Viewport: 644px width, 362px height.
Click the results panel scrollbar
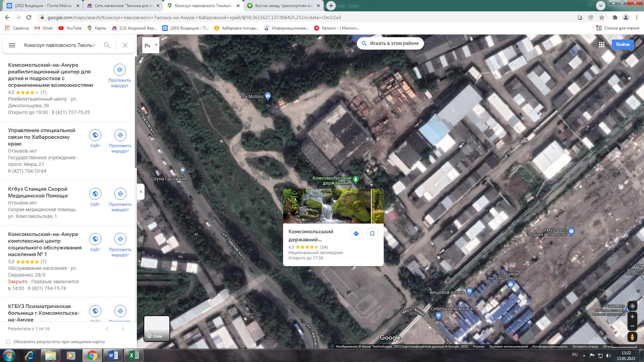click(136, 112)
